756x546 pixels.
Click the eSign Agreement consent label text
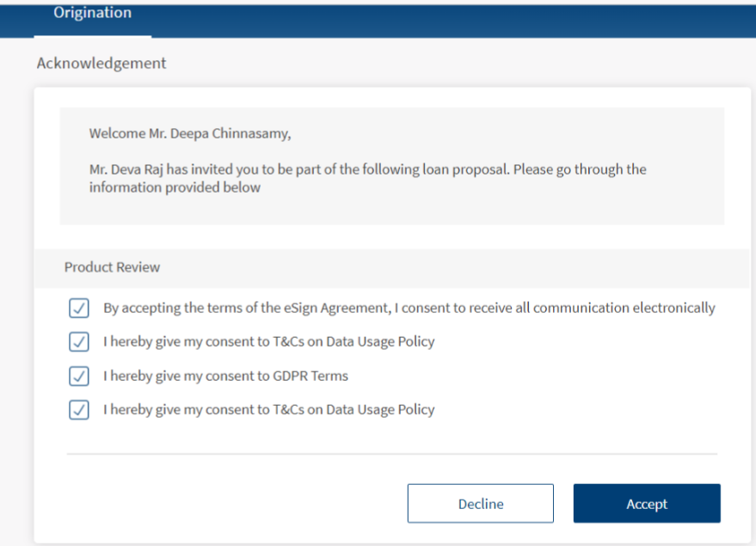coord(409,308)
